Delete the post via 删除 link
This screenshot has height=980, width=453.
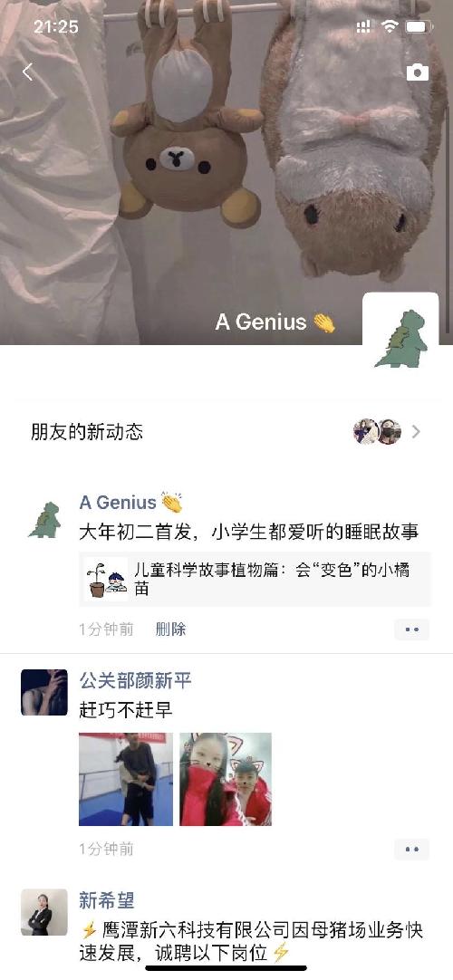tap(170, 629)
